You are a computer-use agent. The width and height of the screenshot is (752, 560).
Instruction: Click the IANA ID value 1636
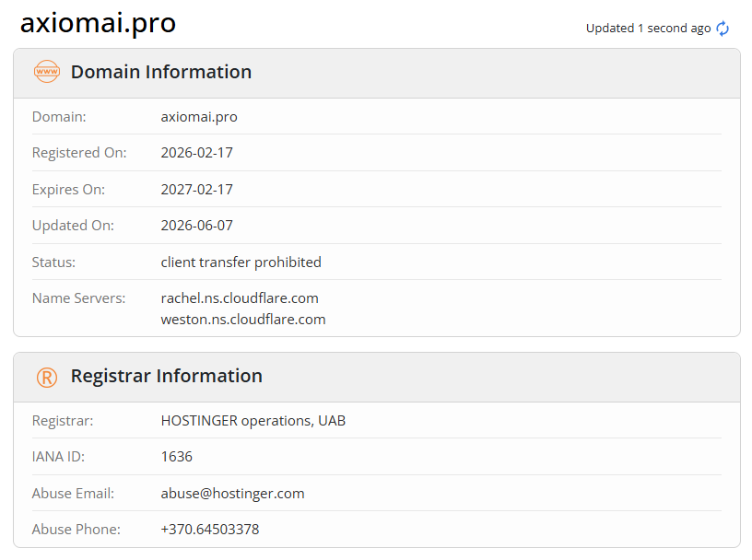tap(177, 457)
